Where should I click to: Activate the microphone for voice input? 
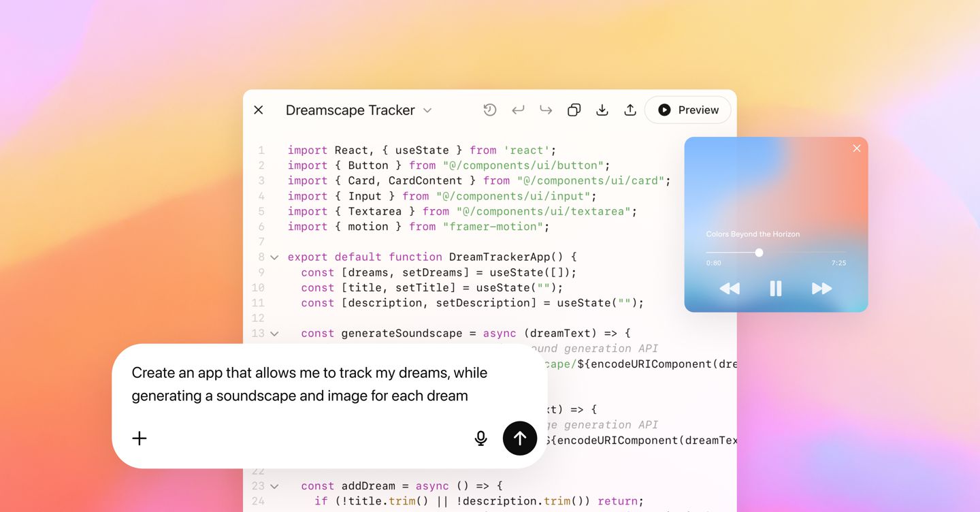tap(480, 438)
